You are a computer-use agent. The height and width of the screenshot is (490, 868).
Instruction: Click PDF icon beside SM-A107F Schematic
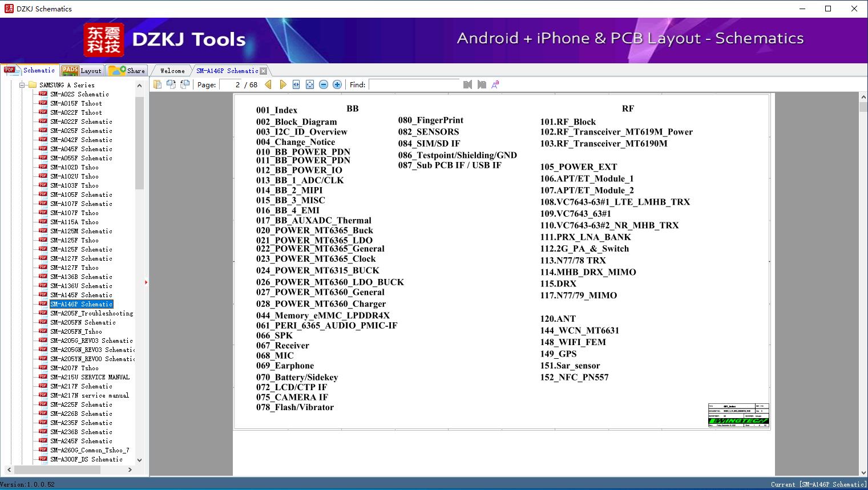(x=43, y=203)
